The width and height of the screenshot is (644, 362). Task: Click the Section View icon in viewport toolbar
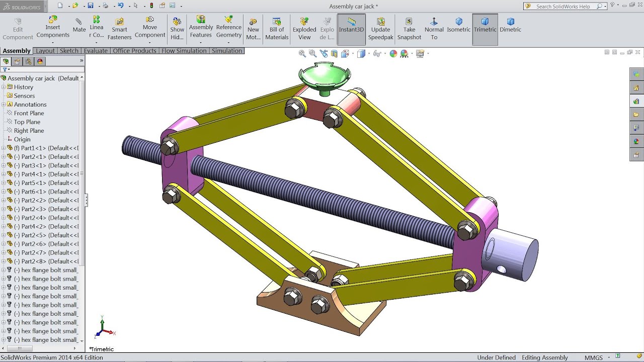point(334,53)
